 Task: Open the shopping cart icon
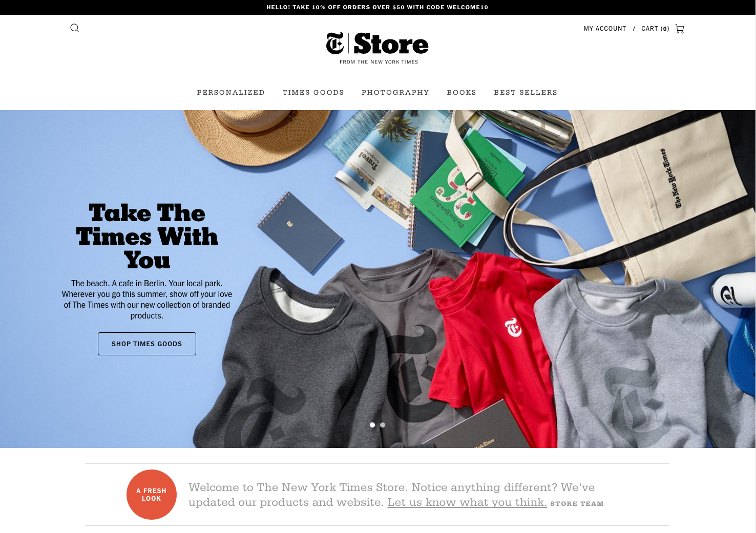[680, 29]
